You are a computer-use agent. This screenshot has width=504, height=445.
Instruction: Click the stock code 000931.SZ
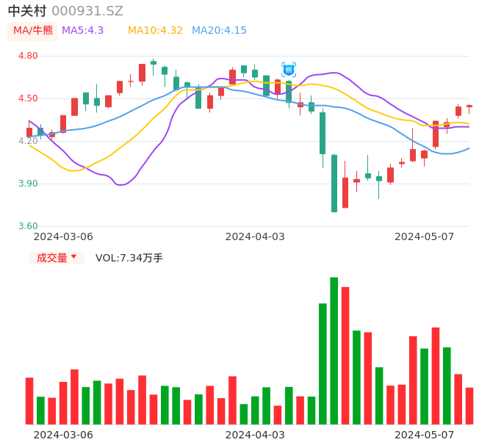click(x=87, y=11)
